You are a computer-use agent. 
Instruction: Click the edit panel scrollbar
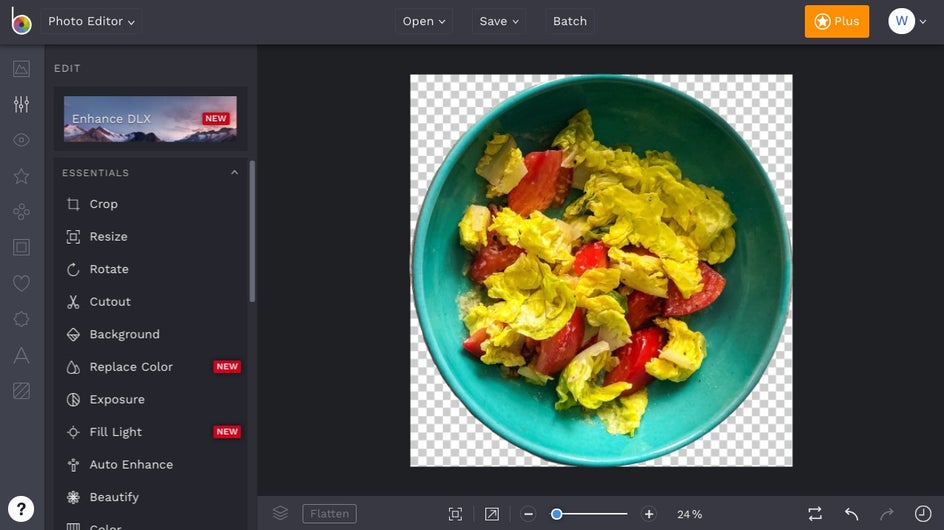(252, 231)
